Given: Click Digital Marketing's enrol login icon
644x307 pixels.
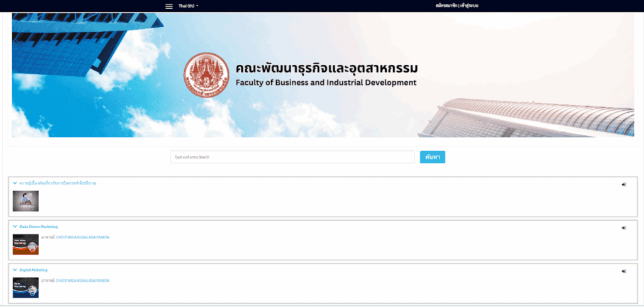Looking at the screenshot, I should coord(623,271).
